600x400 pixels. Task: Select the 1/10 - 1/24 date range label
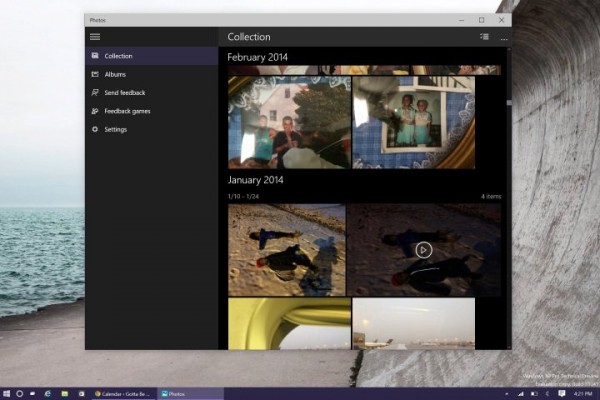243,196
